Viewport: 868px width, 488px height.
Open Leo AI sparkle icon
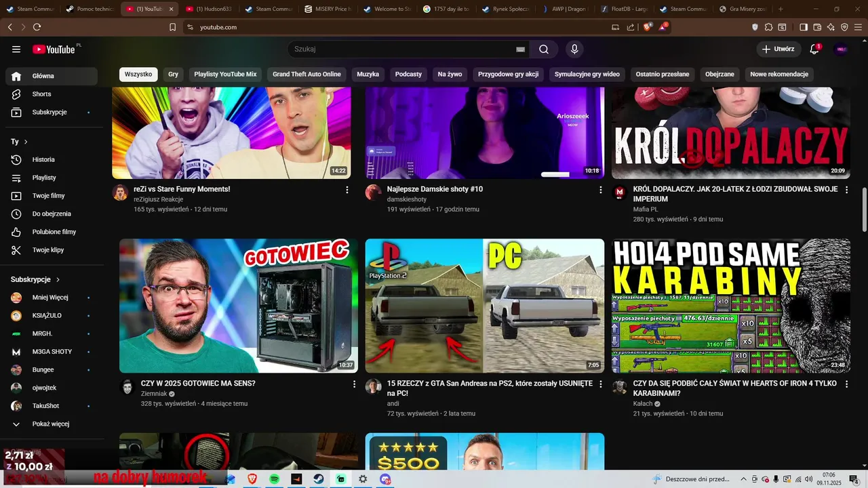pos(831,27)
